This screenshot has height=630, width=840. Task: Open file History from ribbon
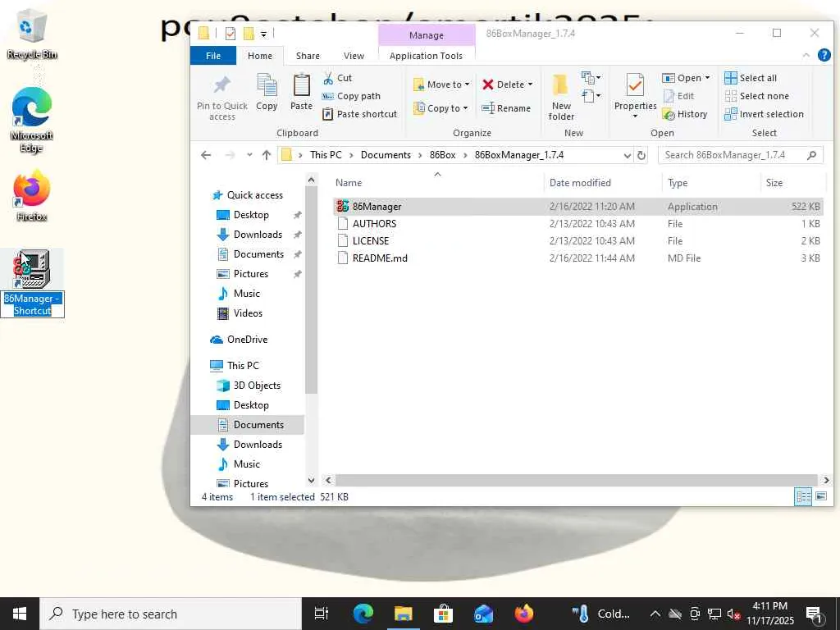685,114
